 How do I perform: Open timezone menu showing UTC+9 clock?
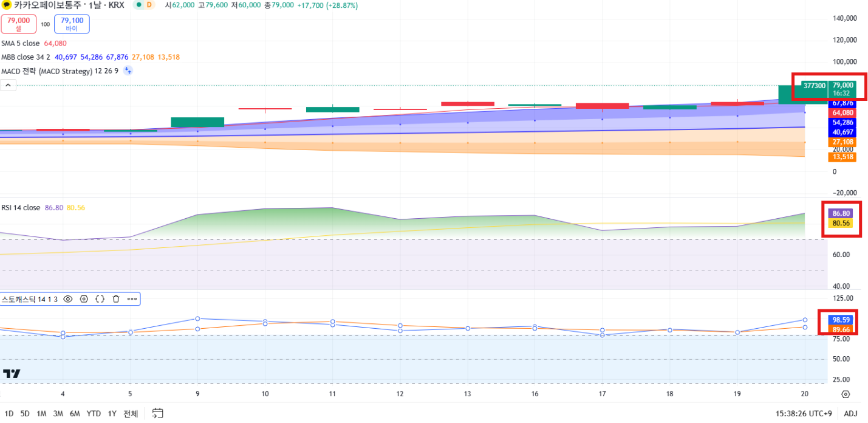click(x=804, y=414)
